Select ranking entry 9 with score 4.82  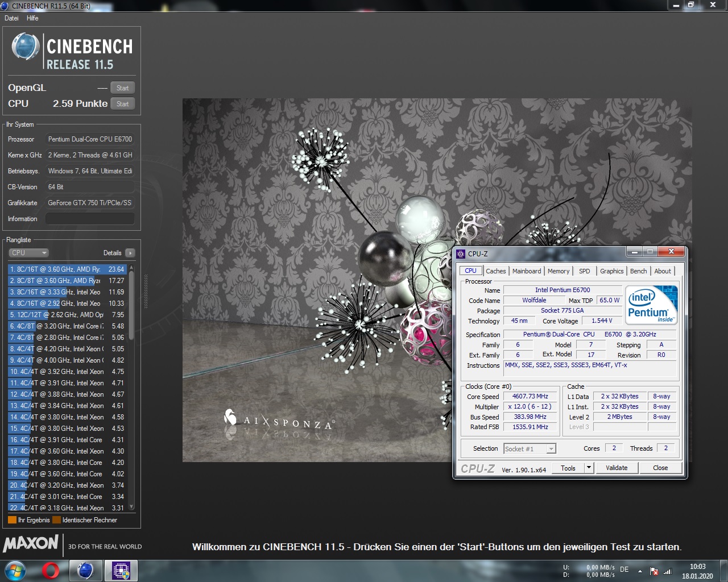[x=67, y=360]
